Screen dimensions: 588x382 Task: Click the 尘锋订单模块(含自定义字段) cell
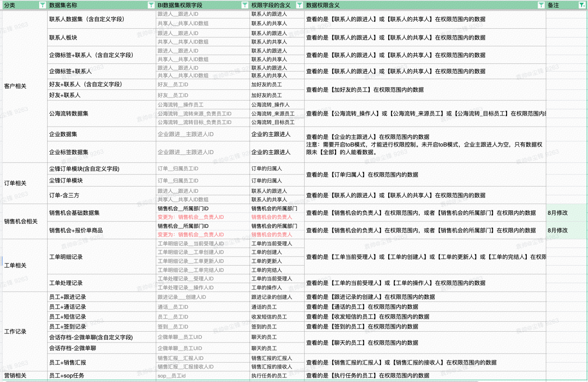[102, 169]
